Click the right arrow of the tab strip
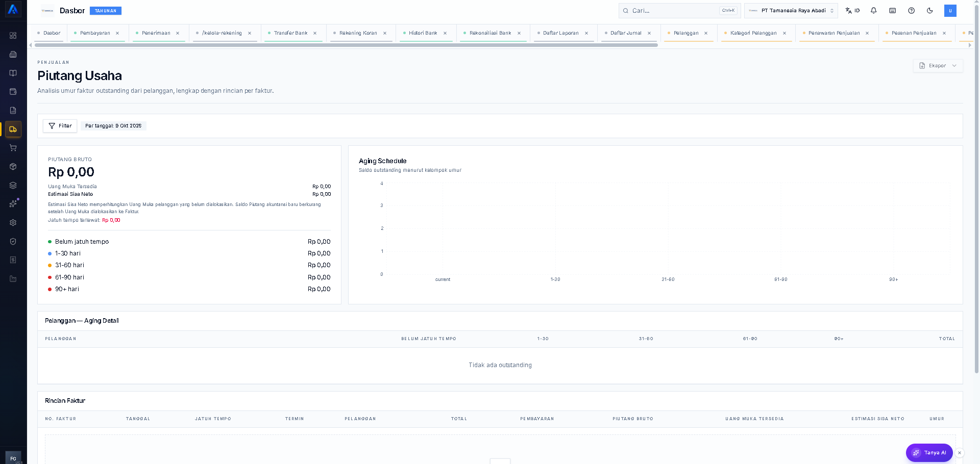 point(970,45)
